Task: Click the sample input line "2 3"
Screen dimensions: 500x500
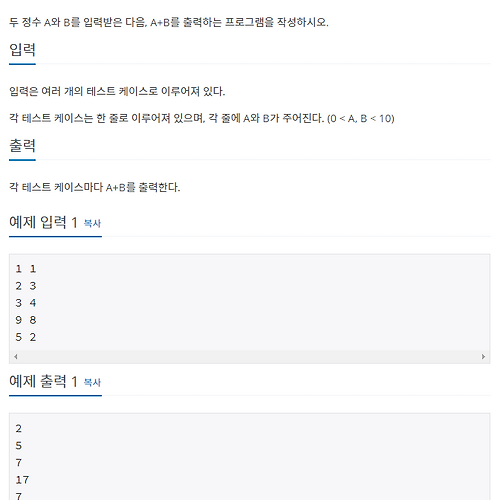Action: (26, 286)
